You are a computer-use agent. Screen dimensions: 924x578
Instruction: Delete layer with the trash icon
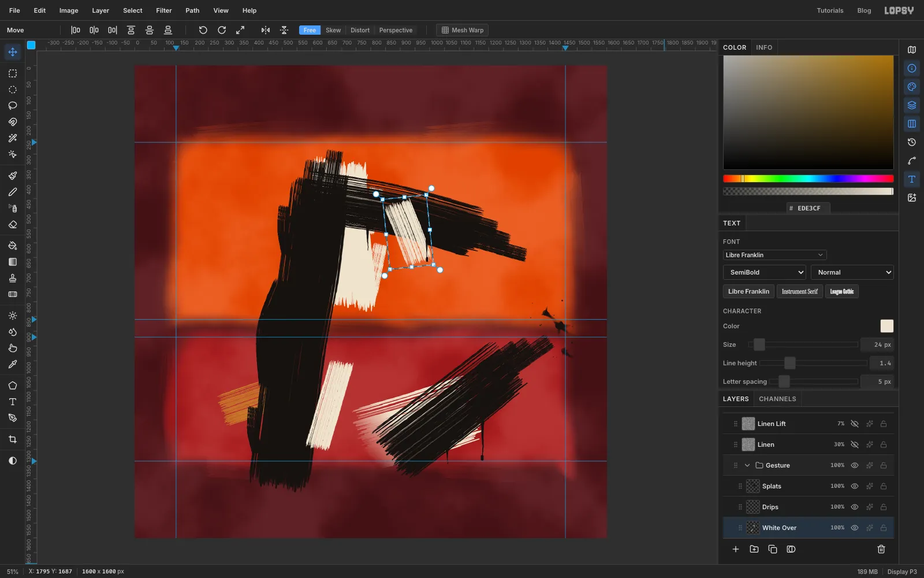click(881, 549)
